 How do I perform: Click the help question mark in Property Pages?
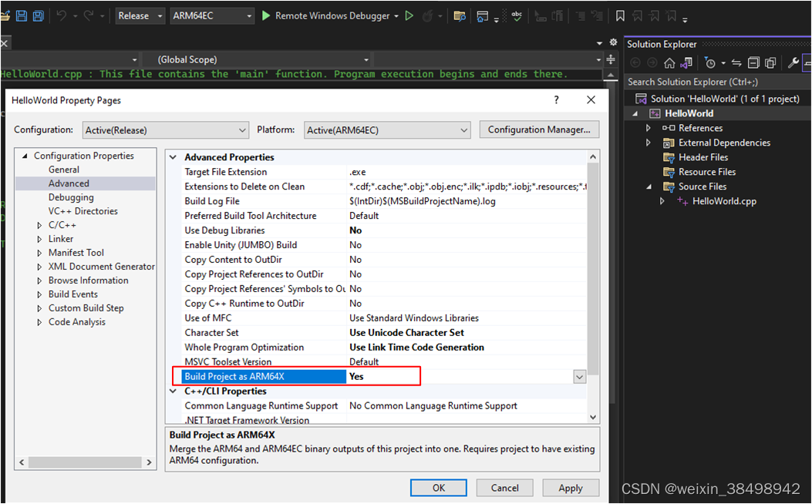click(556, 100)
